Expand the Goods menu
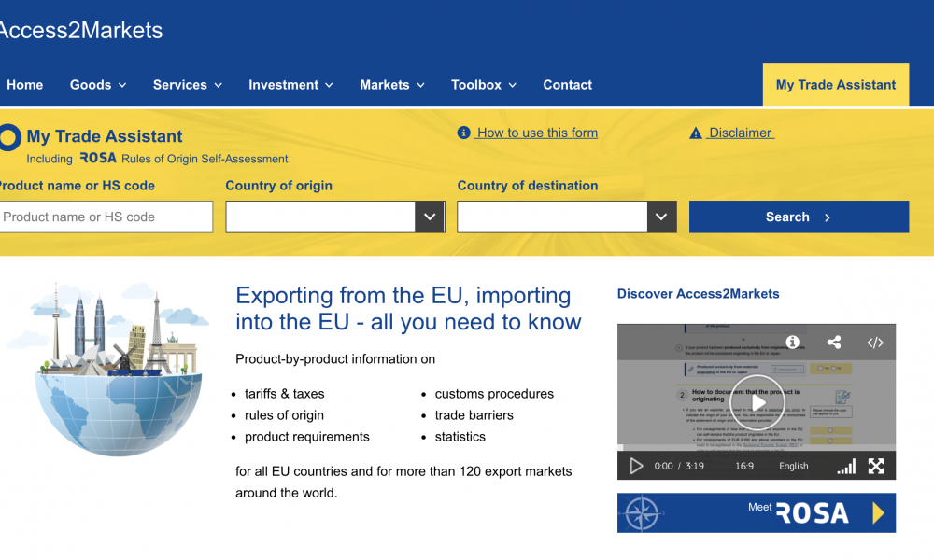This screenshot has height=560, width=934. click(98, 85)
